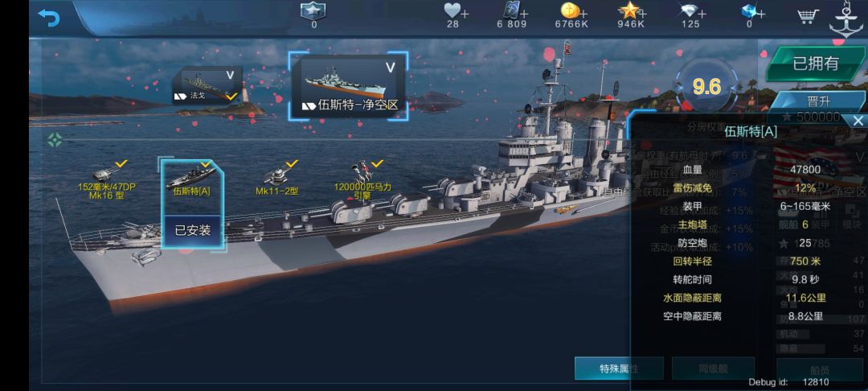Tap the blue back arrow icon
Viewport: 868px width, 391px height.
(x=49, y=18)
